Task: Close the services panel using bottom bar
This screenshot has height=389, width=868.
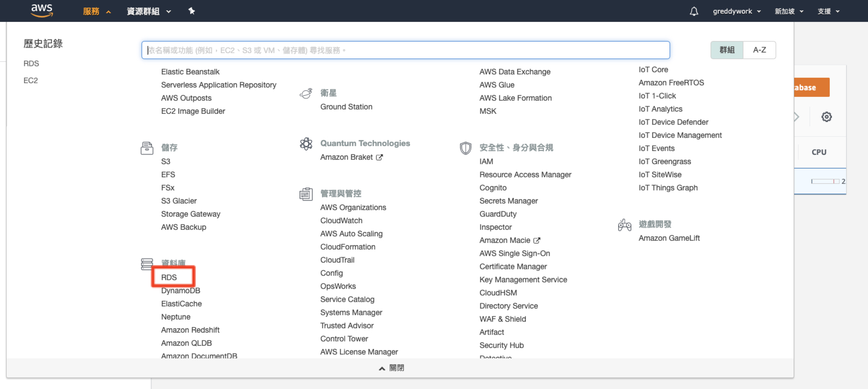Action: click(391, 368)
